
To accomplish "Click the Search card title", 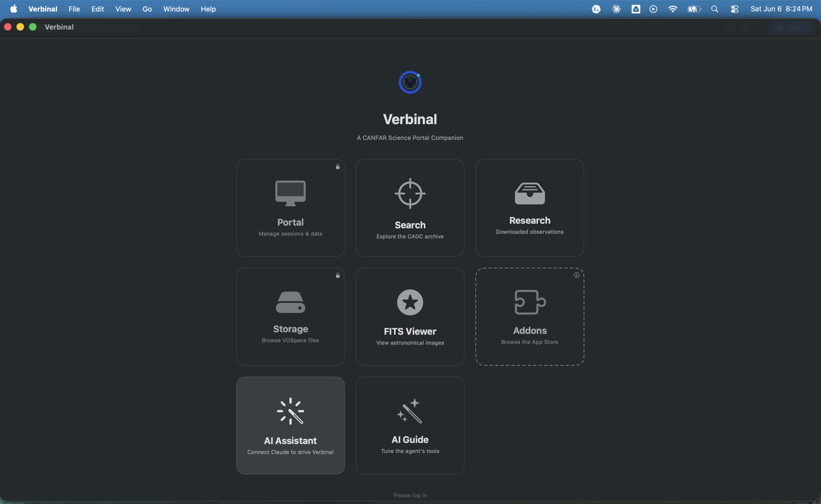I will coord(410,225).
